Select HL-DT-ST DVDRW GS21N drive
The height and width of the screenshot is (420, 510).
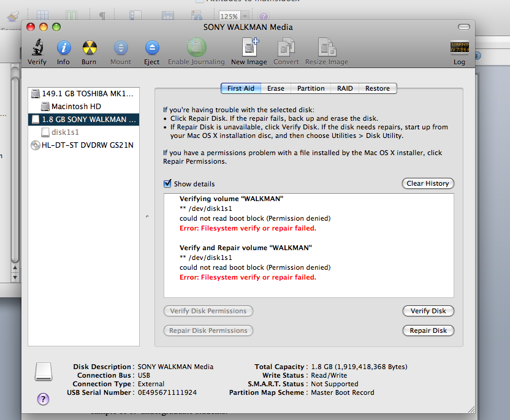(x=83, y=145)
